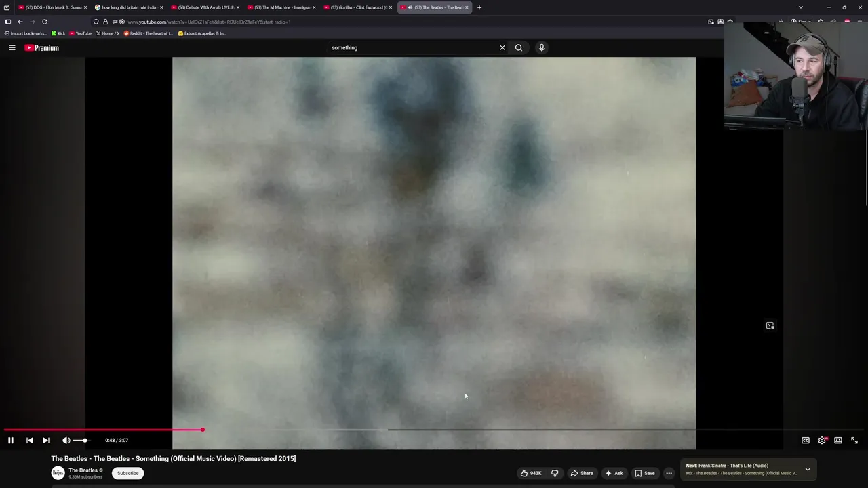The image size is (868, 488).
Task: Skip to the next video
Action: point(46,441)
